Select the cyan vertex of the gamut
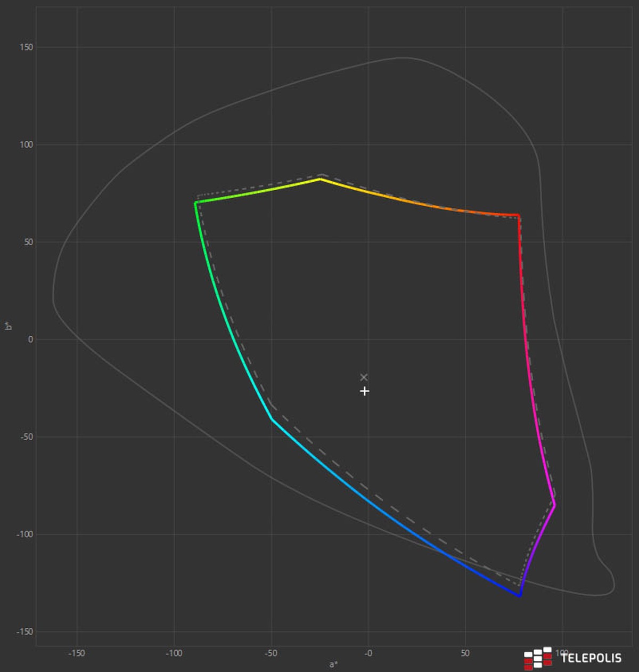The height and width of the screenshot is (672, 639). (x=272, y=420)
